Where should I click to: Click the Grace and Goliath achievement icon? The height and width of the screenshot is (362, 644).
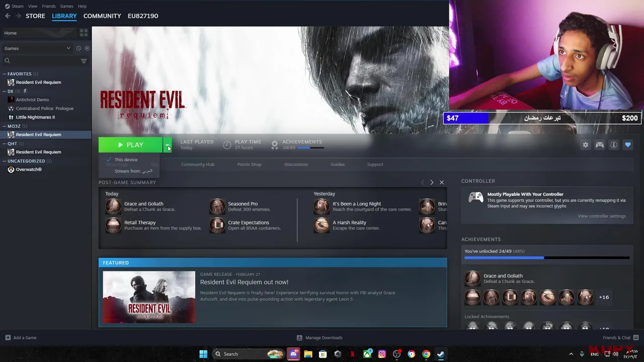pyautogui.click(x=113, y=206)
